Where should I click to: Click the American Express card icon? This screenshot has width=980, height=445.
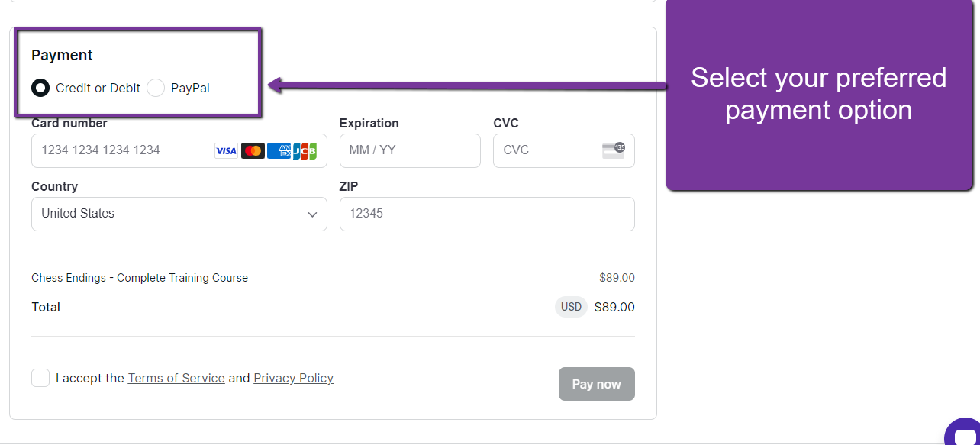coord(279,151)
